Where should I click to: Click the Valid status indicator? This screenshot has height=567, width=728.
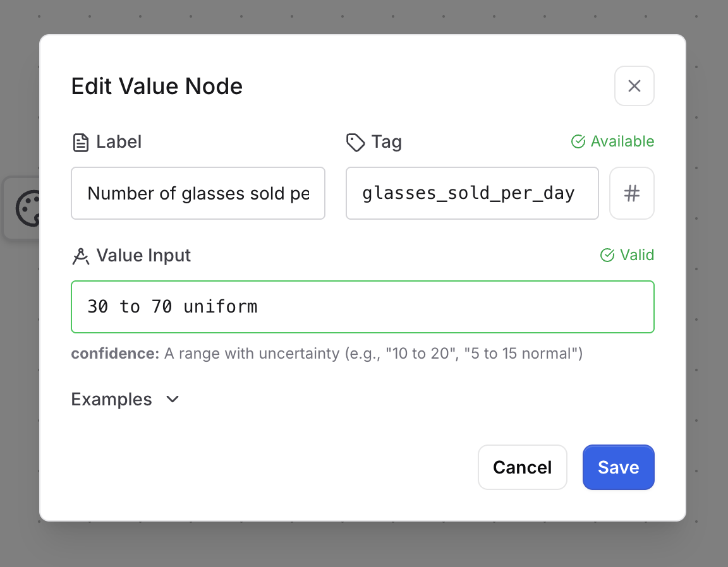coord(628,255)
